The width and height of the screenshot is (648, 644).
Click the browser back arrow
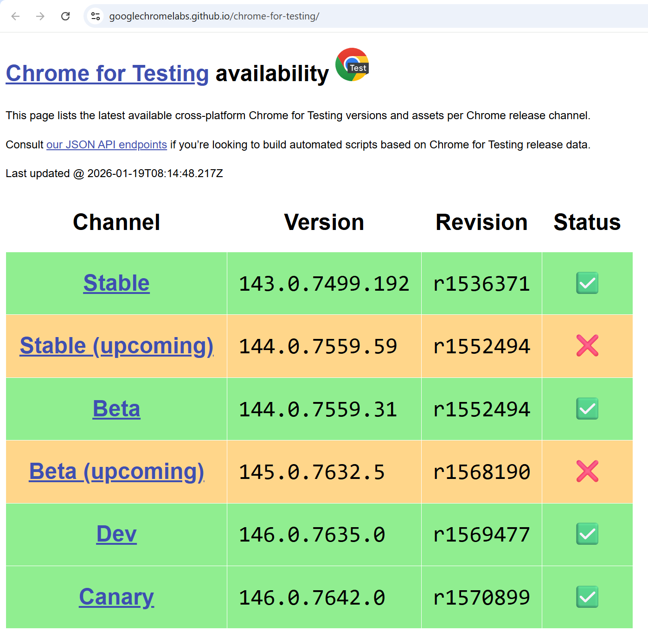[15, 16]
